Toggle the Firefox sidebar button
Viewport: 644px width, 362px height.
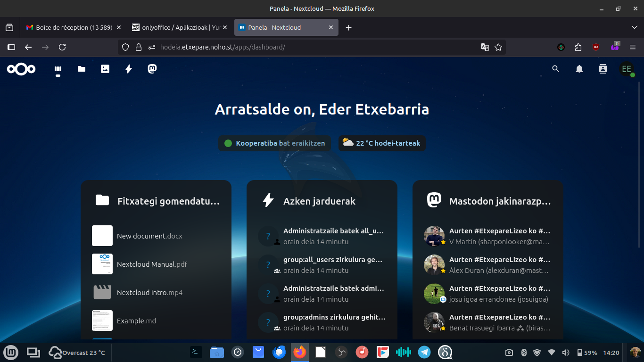pos(11,47)
